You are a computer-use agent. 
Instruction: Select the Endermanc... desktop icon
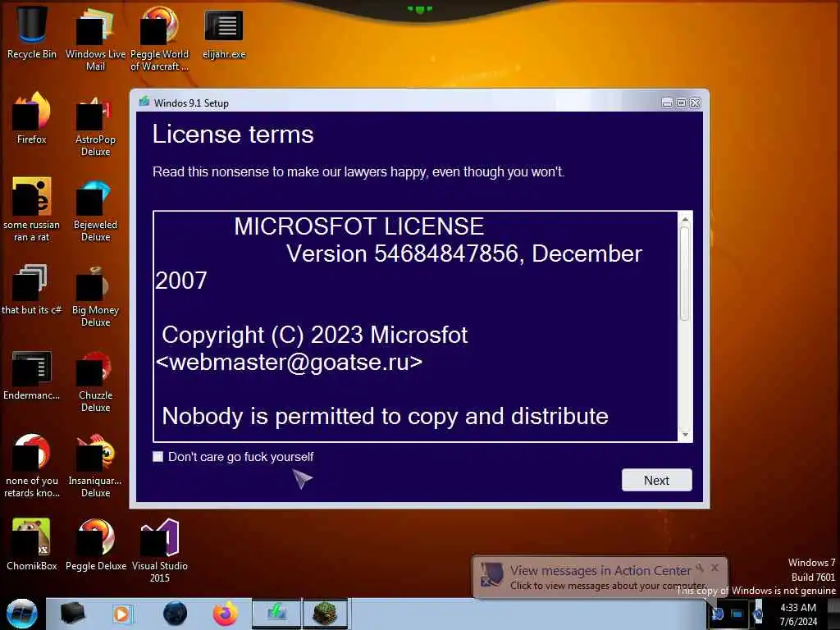(x=31, y=375)
